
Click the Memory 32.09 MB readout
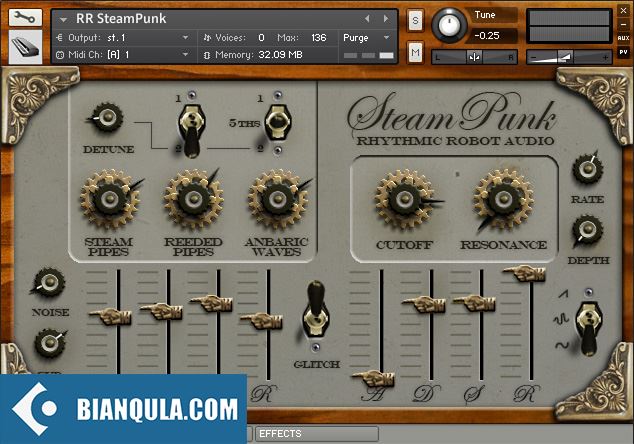[280, 55]
